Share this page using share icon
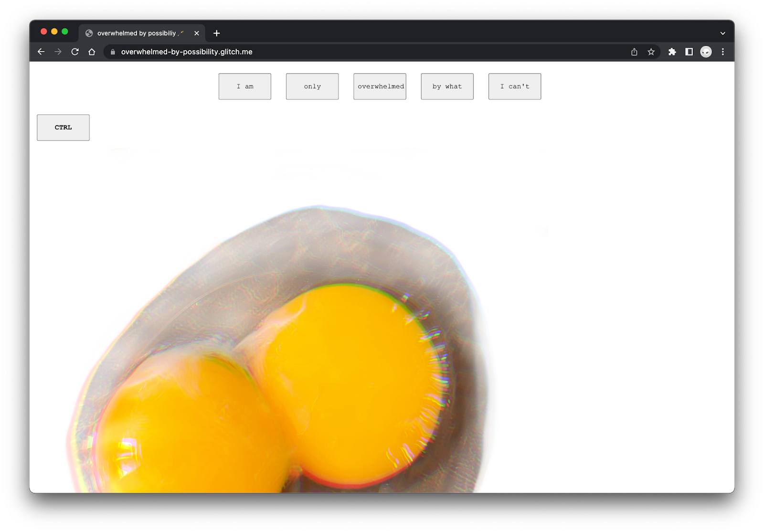764x532 pixels. 634,52
